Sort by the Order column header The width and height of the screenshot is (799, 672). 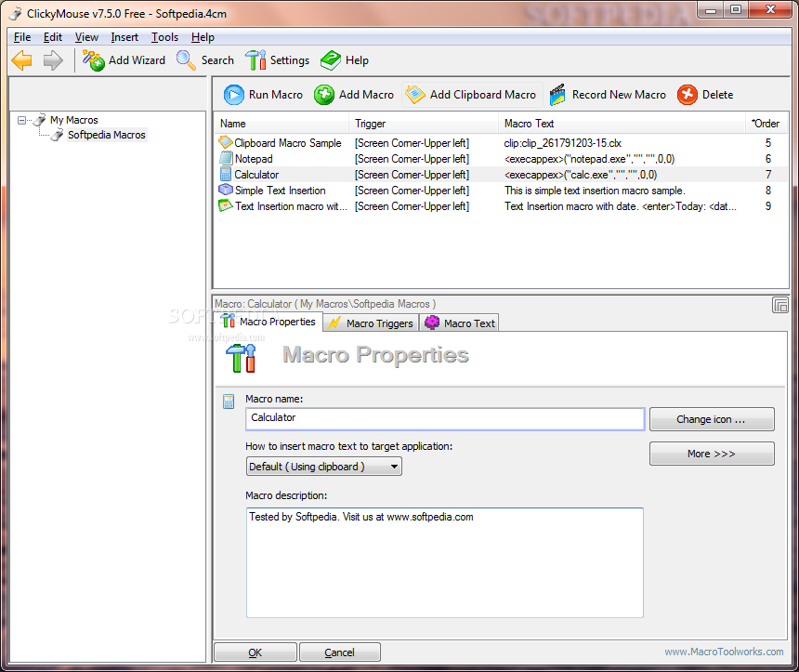coord(766,124)
